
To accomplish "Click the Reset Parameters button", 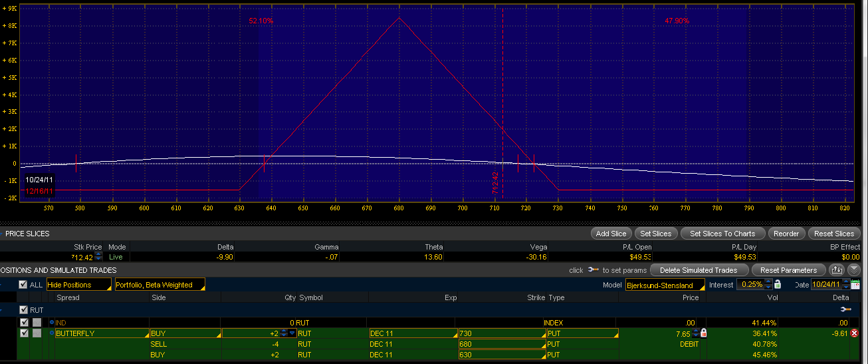I will coord(789,270).
